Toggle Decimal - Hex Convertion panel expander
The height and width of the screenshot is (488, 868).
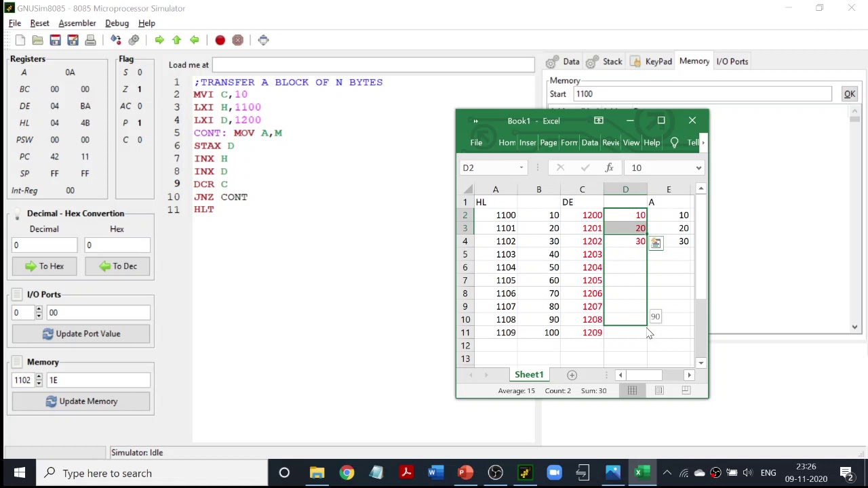pos(17,213)
